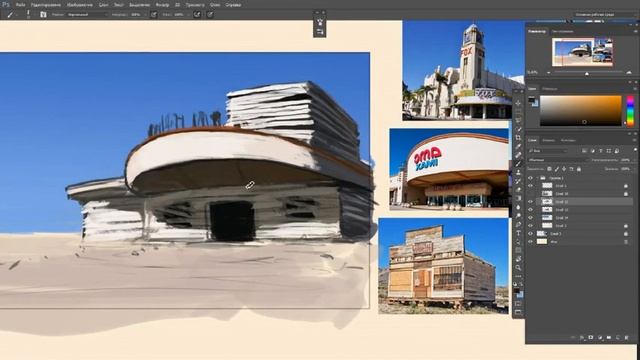Select the Healing Brush tool

click(x=518, y=155)
